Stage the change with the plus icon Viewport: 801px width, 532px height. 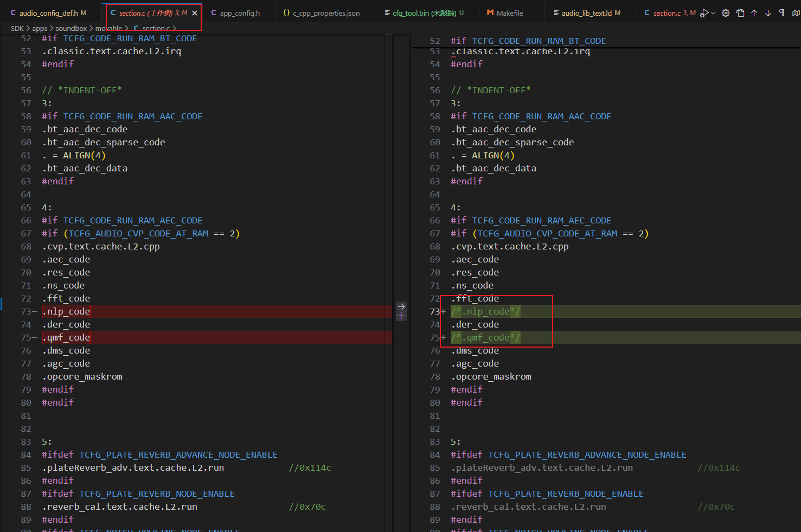click(x=401, y=316)
